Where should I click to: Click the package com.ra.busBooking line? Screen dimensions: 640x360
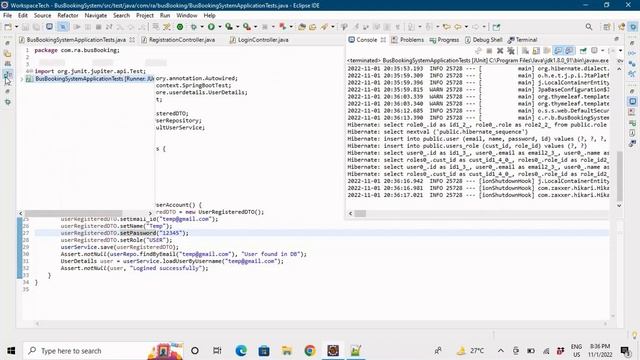coord(77,50)
